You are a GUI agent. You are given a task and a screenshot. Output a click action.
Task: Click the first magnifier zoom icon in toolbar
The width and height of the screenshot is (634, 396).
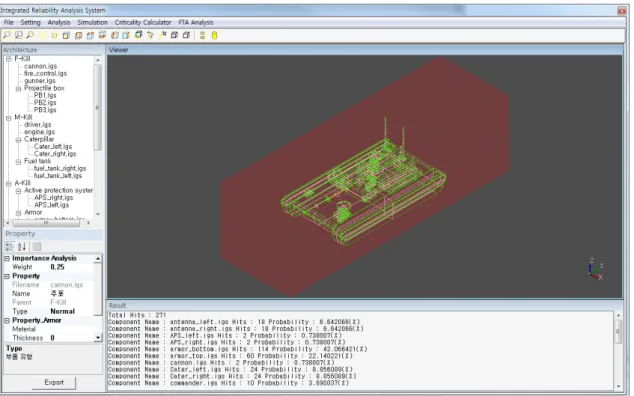pyautogui.click(x=7, y=36)
